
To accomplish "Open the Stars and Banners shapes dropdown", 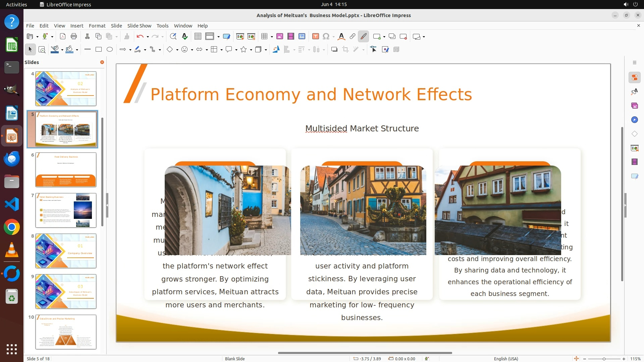I will (x=251, y=50).
